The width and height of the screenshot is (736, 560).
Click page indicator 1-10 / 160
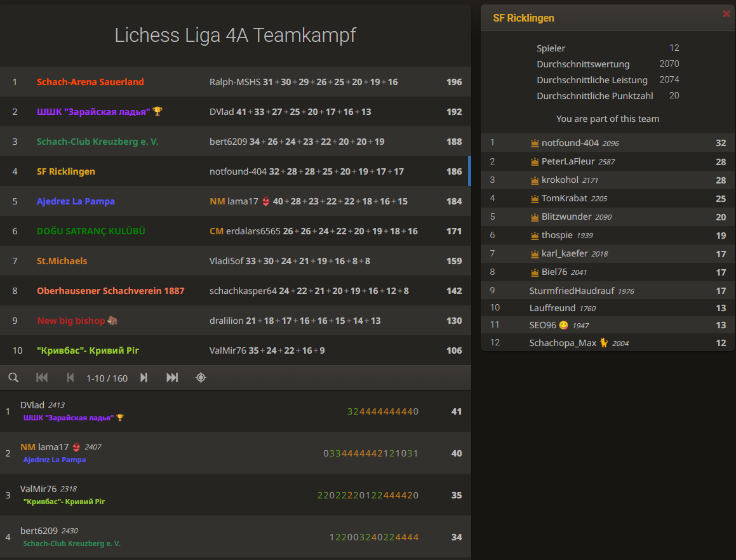[x=107, y=378]
